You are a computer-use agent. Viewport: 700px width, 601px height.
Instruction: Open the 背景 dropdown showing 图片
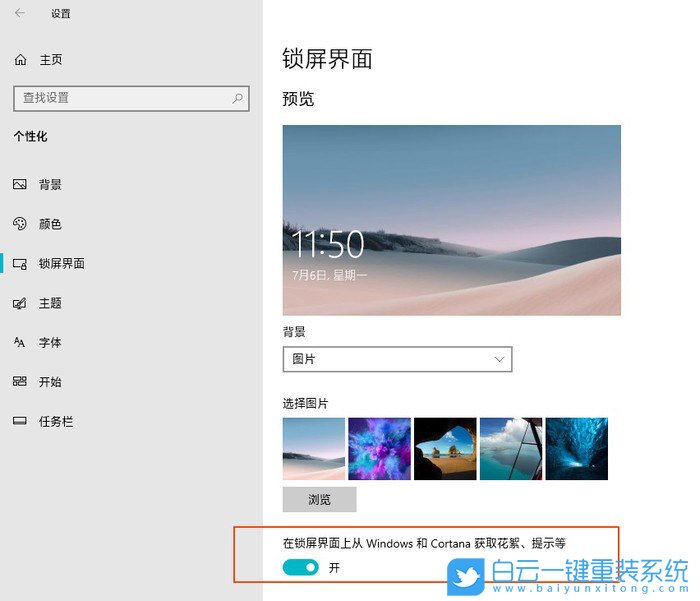[397, 359]
